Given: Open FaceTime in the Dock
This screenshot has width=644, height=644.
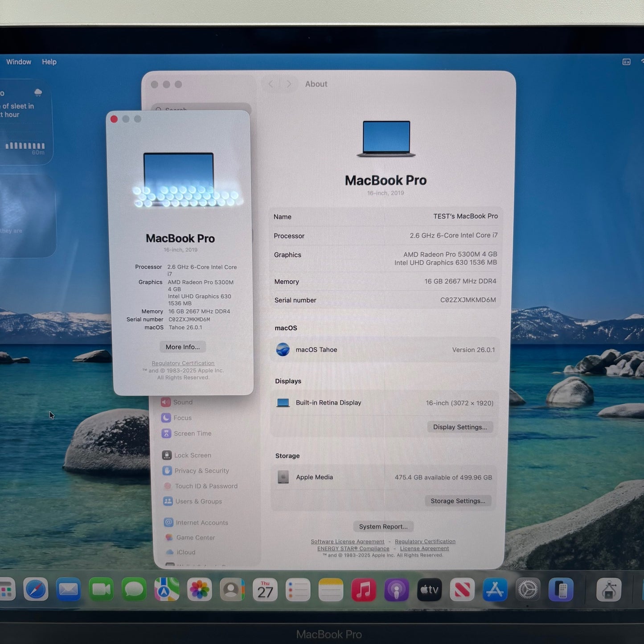Looking at the screenshot, I should (101, 590).
